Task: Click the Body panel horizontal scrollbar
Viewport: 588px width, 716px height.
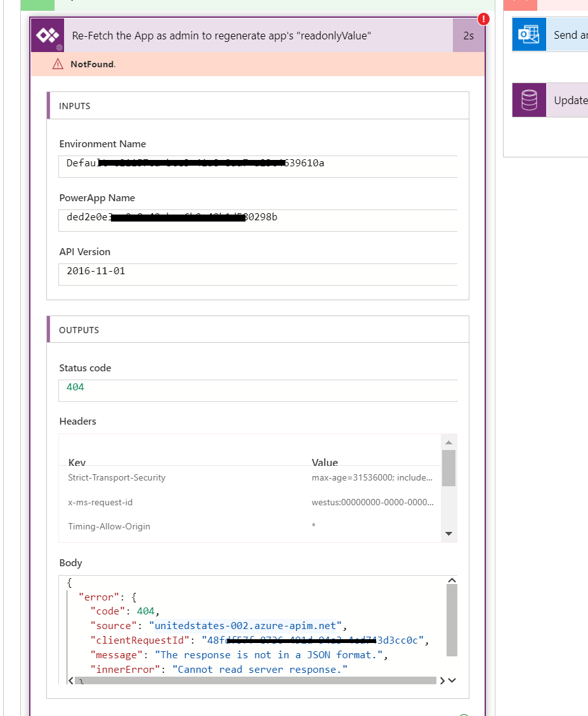Action: click(x=254, y=680)
